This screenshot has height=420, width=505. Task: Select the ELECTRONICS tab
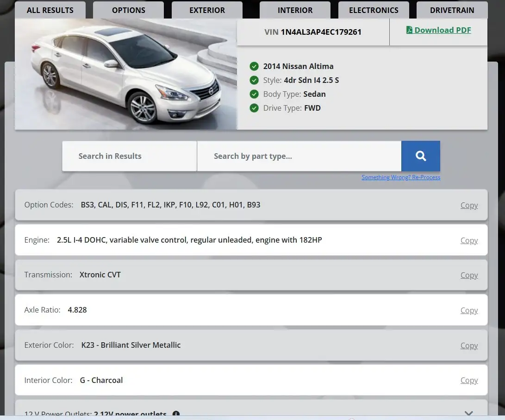(x=374, y=10)
